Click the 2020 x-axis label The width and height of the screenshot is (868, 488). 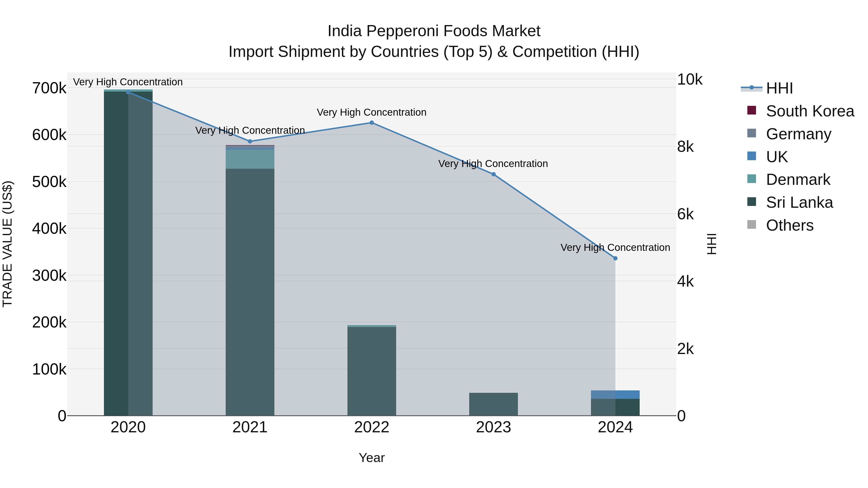pyautogui.click(x=128, y=427)
